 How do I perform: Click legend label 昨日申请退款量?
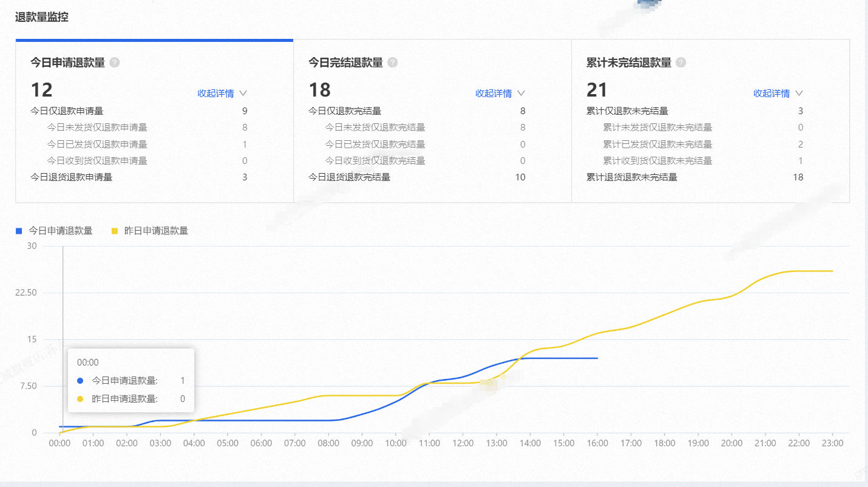tap(157, 231)
